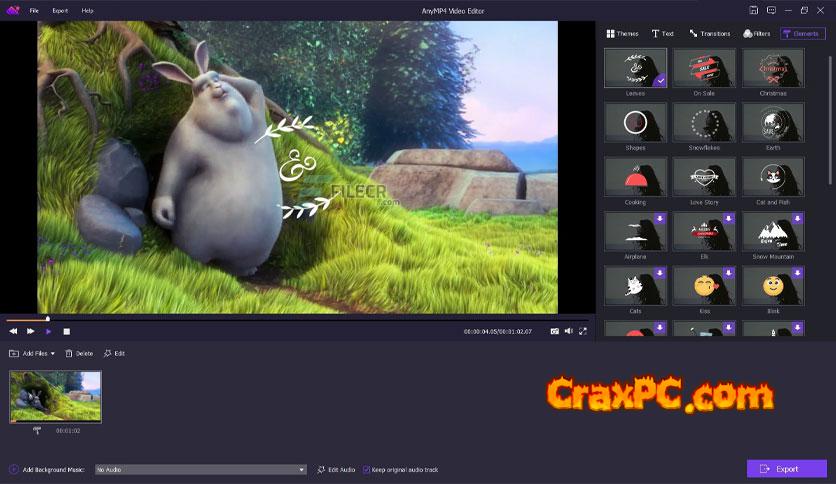Viewport: 836px width, 484px height.
Task: Play the preview video
Action: coord(49,331)
